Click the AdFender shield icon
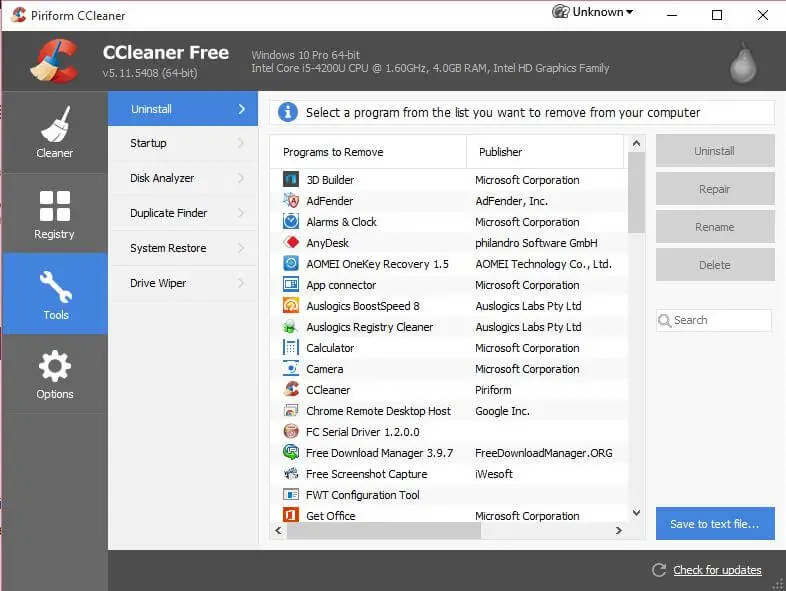The image size is (786, 591). pyautogui.click(x=291, y=201)
